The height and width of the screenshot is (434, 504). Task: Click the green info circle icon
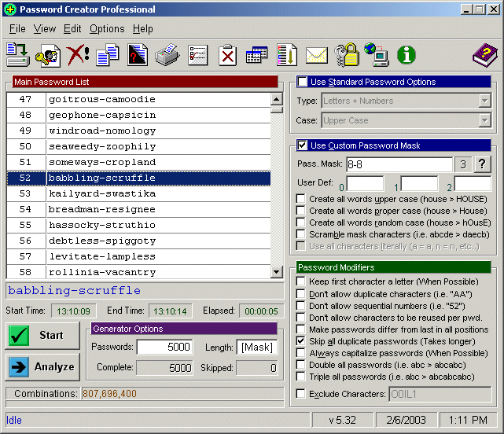pyautogui.click(x=407, y=55)
